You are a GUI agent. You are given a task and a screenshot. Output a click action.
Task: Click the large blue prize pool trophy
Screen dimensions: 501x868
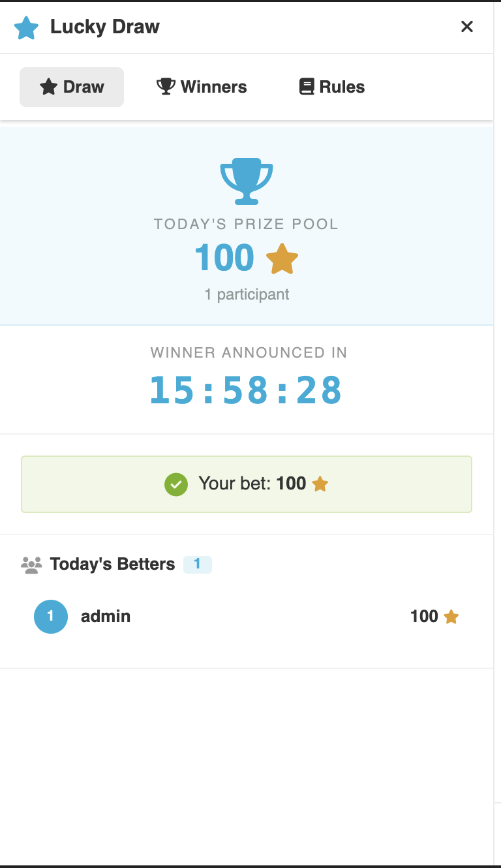click(x=247, y=181)
